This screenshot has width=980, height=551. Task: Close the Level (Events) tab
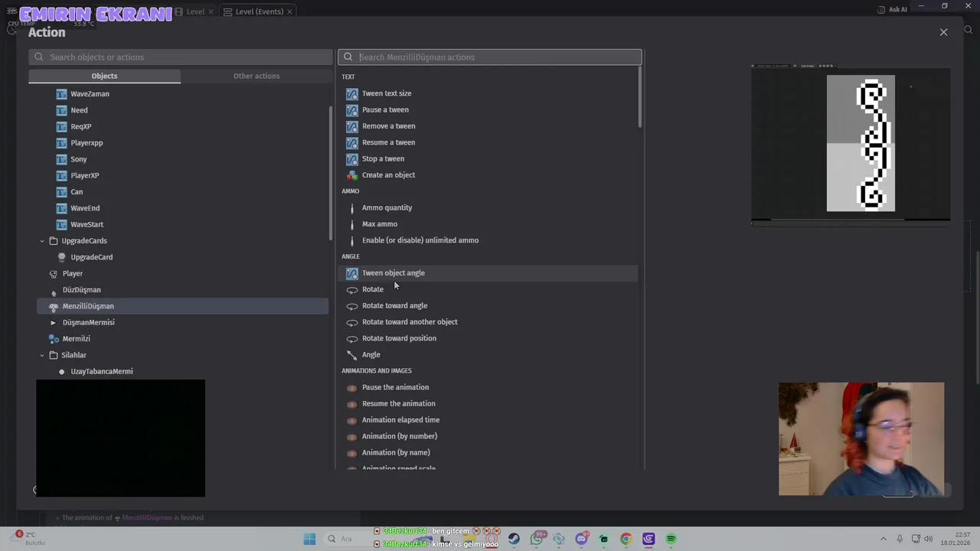coord(289,11)
